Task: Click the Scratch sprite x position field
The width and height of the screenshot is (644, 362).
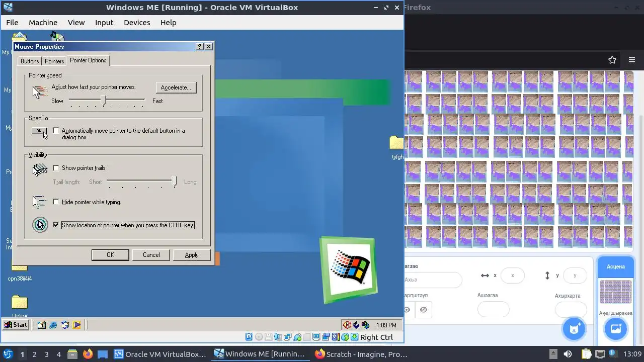Action: pyautogui.click(x=512, y=276)
